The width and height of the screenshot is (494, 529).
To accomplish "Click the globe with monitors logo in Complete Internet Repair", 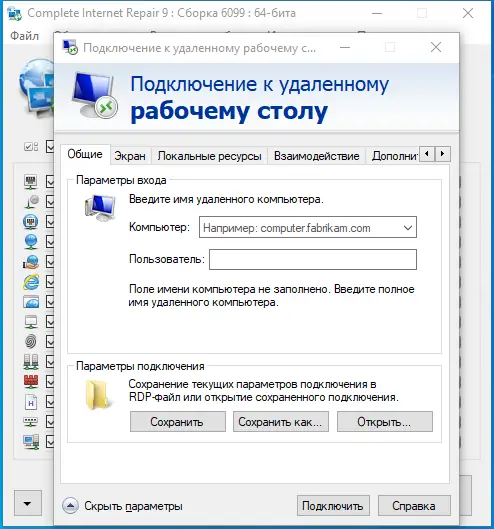I will click(36, 87).
